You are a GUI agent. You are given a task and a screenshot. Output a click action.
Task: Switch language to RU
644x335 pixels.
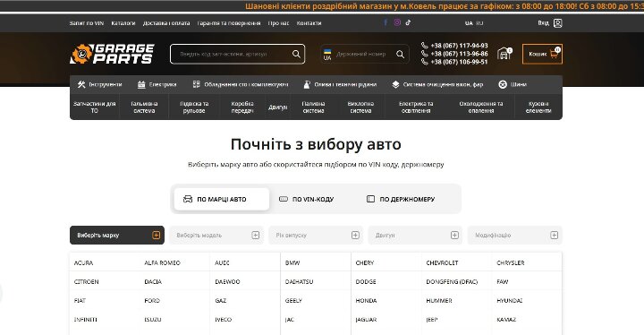point(479,23)
